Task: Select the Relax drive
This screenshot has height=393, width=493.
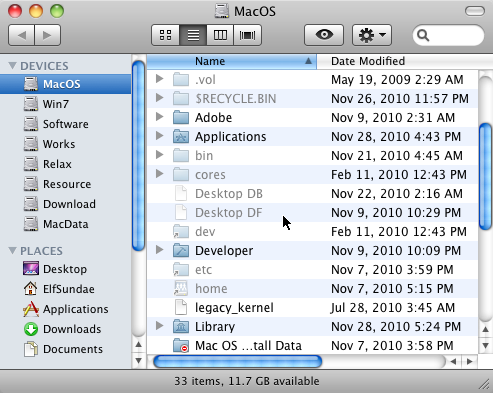Action: click(66, 164)
